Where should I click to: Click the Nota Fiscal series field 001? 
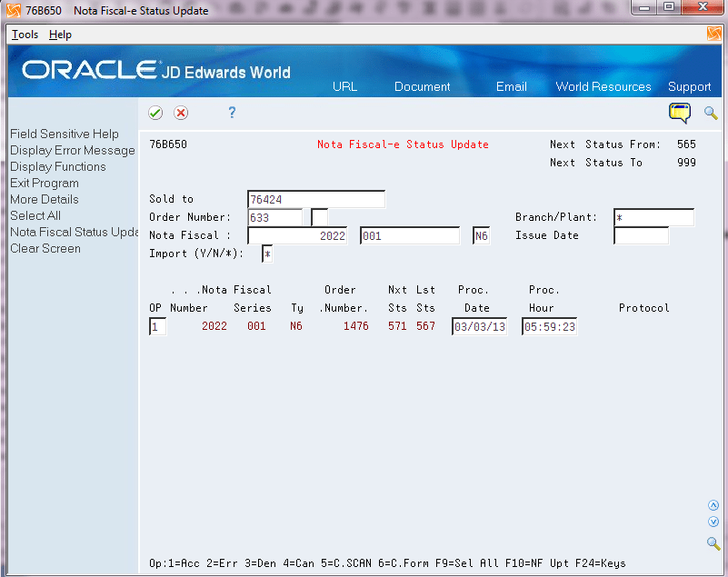coord(410,236)
